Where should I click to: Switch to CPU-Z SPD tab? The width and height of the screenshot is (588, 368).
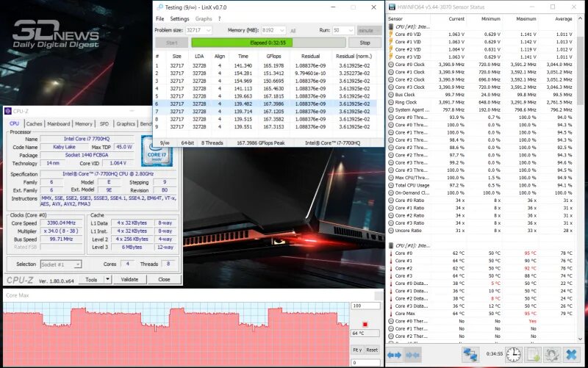[104, 123]
